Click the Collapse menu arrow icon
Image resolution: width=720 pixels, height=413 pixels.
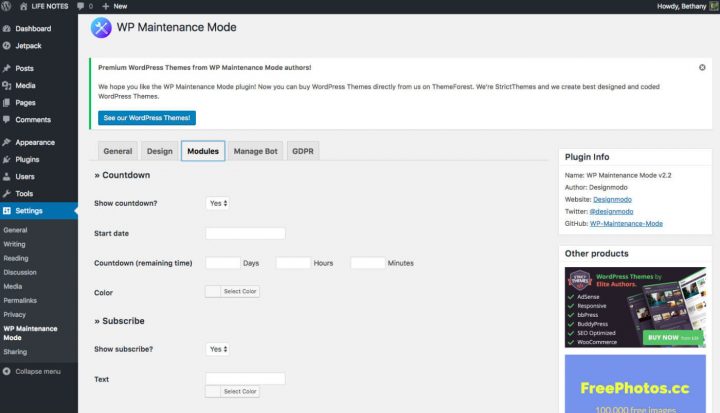click(6, 371)
